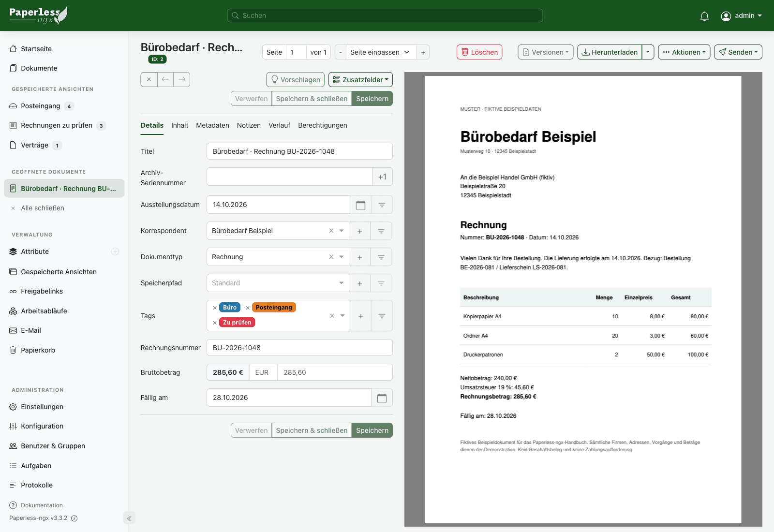Remove the Büro tag
Image resolution: width=774 pixels, height=532 pixels.
(x=215, y=308)
